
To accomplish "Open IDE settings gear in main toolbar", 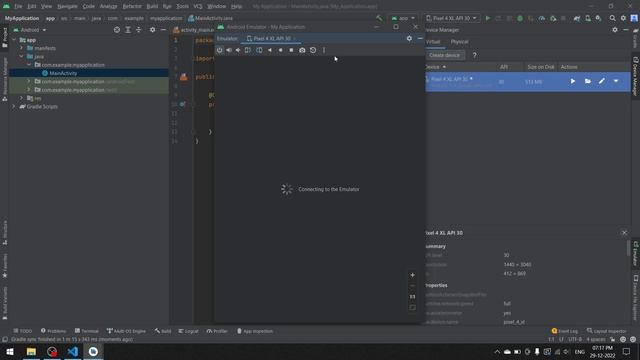I will pyautogui.click(x=623, y=18).
